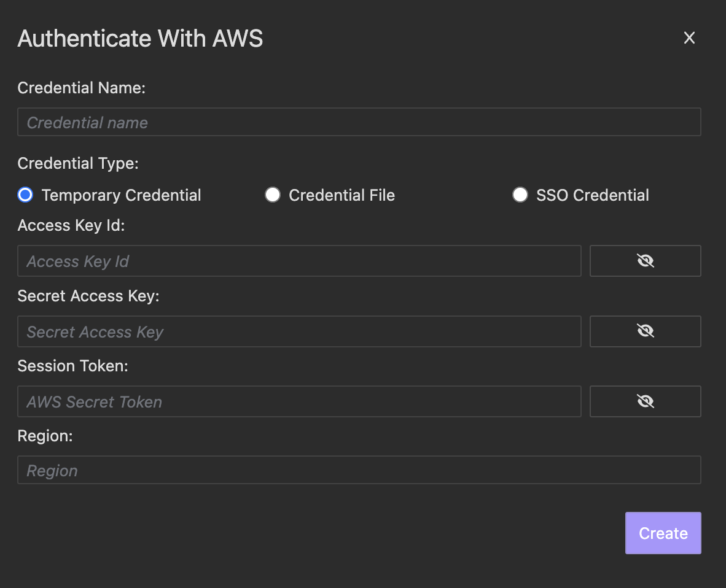Focus the Access Key Id text field
This screenshot has width=726, height=588.
pyautogui.click(x=299, y=261)
